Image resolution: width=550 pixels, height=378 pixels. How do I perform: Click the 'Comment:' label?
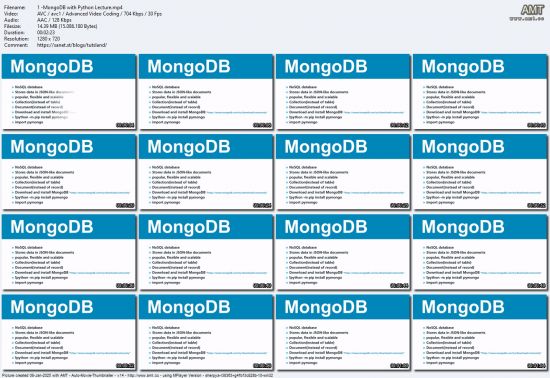pos(16,45)
